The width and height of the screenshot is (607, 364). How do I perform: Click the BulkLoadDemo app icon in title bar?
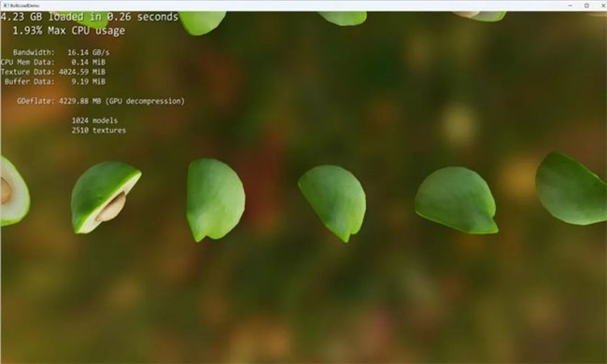tap(6, 6)
